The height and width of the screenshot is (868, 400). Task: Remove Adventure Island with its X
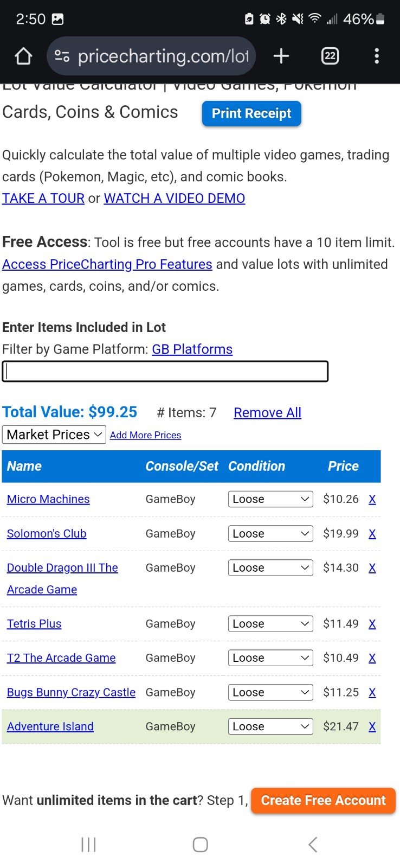(372, 726)
